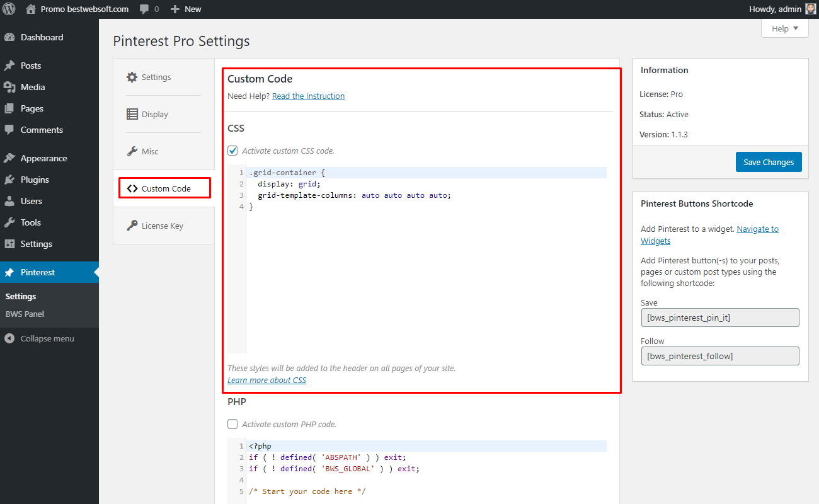The image size is (819, 504).
Task: Click the Users person icon
Action: [x=9, y=201]
